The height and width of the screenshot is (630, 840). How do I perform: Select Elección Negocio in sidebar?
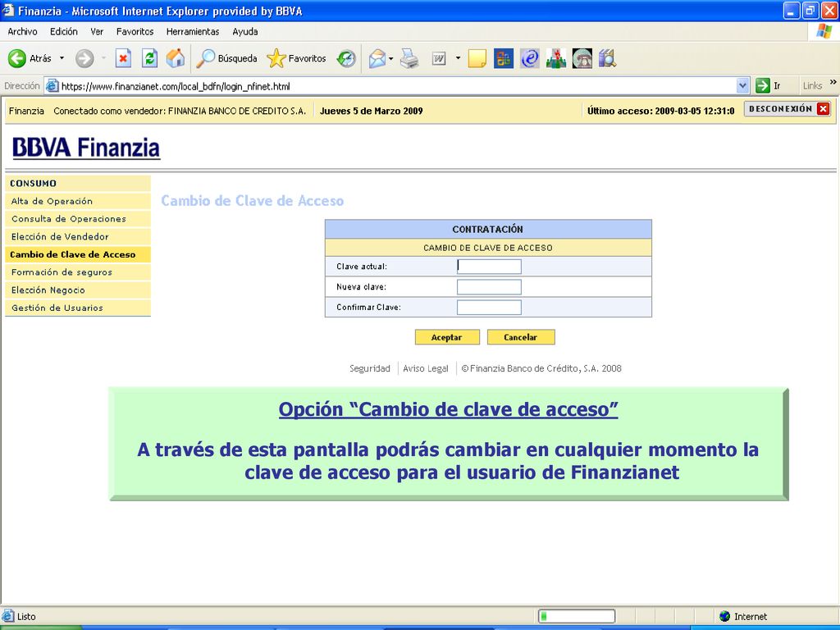pos(78,290)
